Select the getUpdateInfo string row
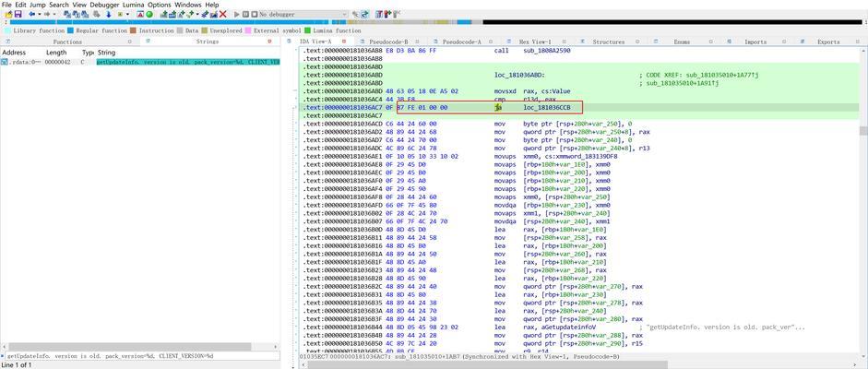Image resolution: width=868 pixels, height=369 pixels. coord(140,63)
